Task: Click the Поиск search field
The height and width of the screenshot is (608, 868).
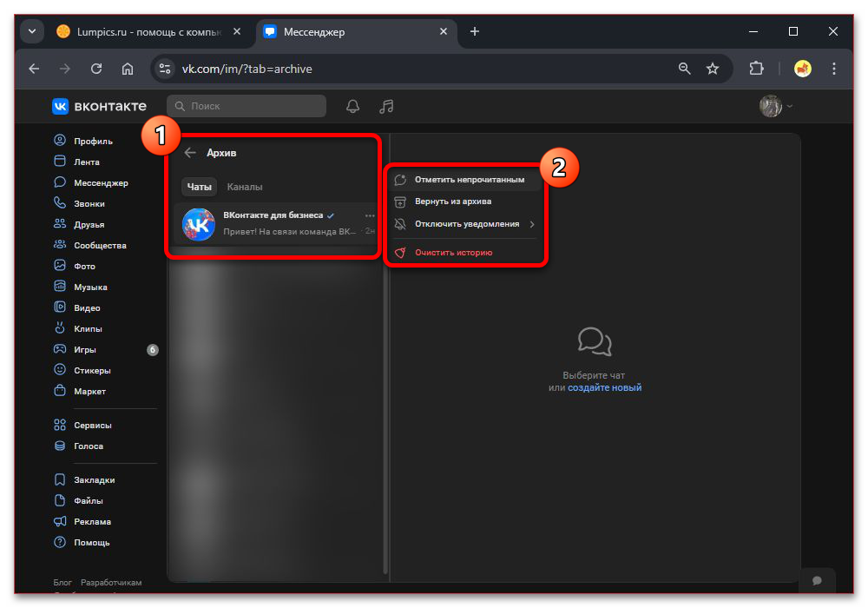Action: 247,106
